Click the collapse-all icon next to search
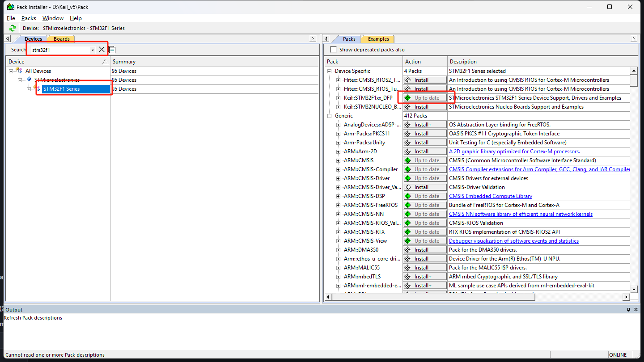 tap(112, 50)
